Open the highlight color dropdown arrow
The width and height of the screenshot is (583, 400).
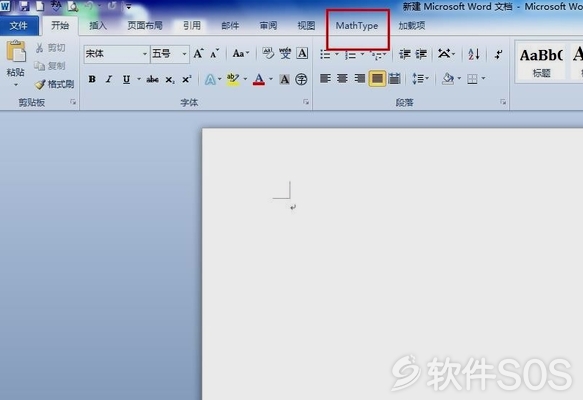(245, 79)
